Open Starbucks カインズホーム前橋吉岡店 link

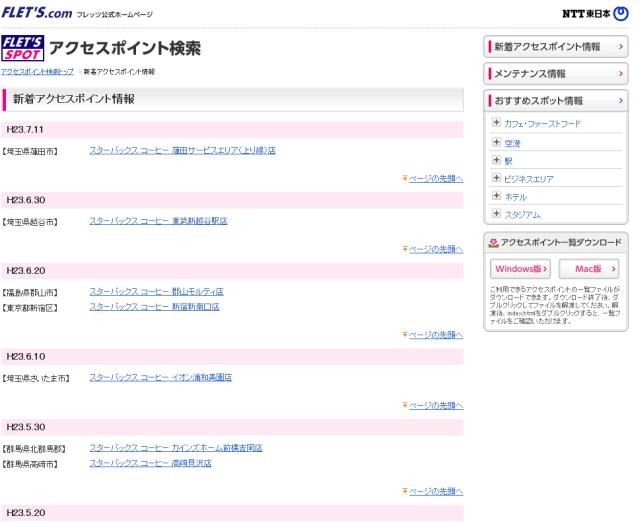[x=176, y=448]
